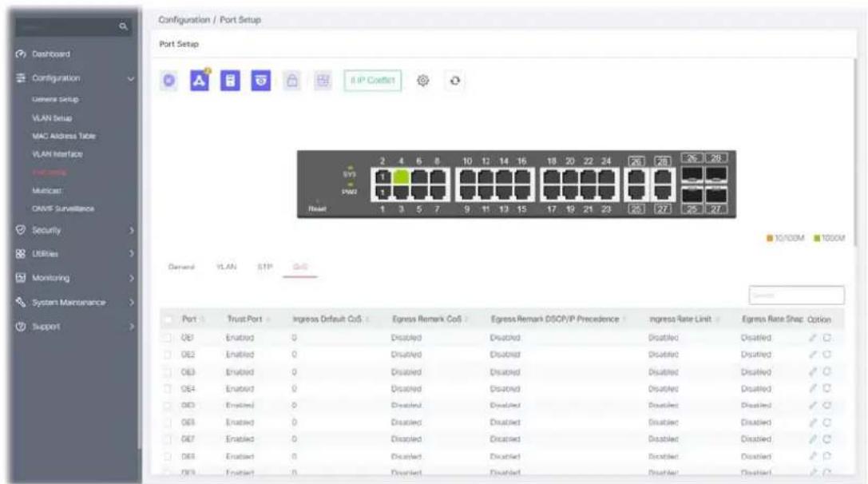The width and height of the screenshot is (868, 484).
Task: Expand the System Maintenance chevron
Action: tap(131, 303)
